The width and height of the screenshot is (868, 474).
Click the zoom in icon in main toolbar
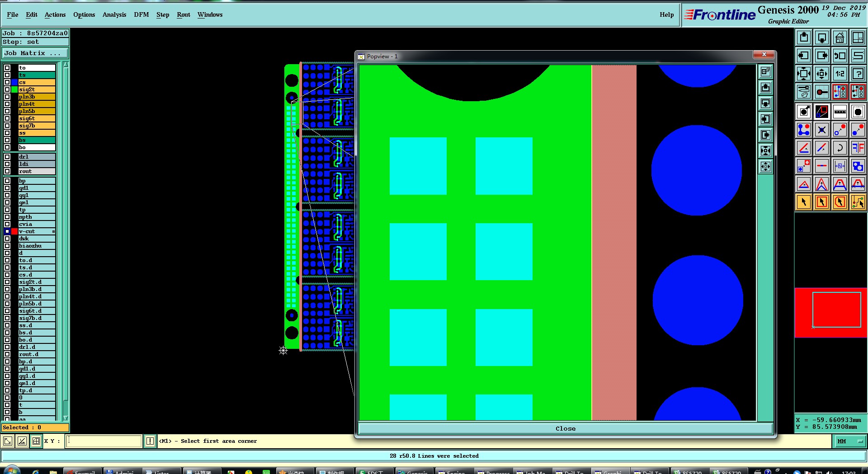(804, 74)
